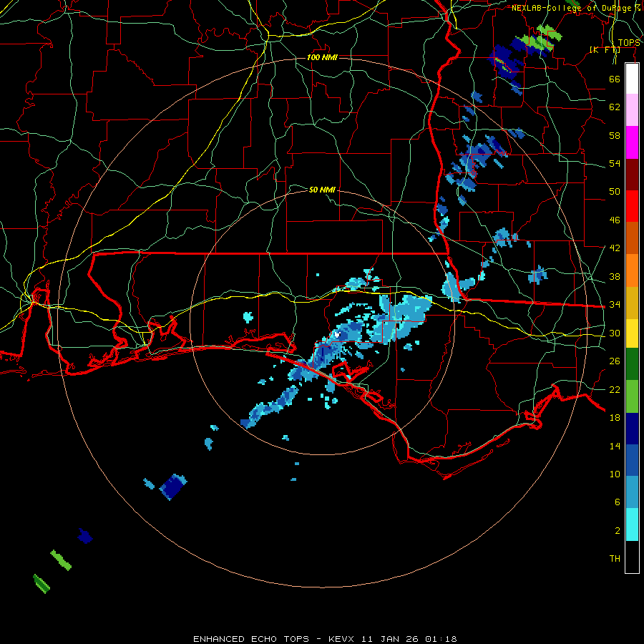Screen dimensions: 644x644
Task: Select the navy blue legend swatch
Action: [x=632, y=429]
